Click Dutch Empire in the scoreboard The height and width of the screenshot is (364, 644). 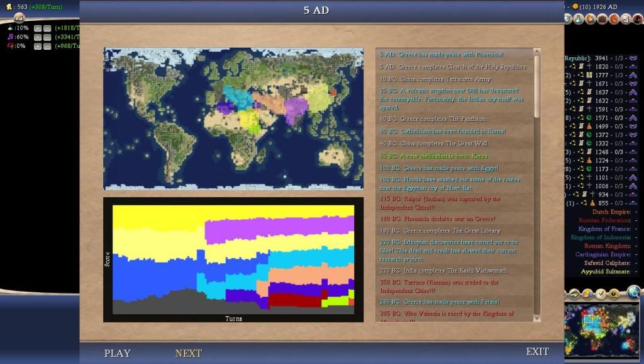pyautogui.click(x=611, y=212)
